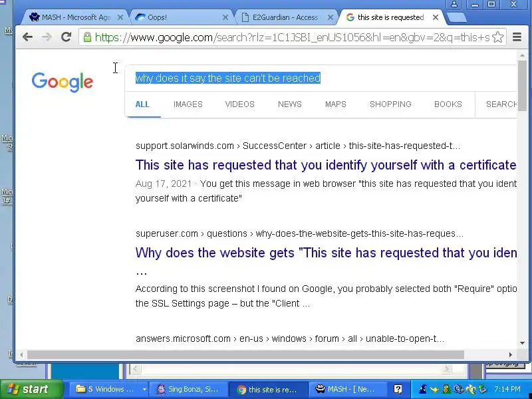532x399 pixels.
Task: Click the Google search query box
Action: pos(321,78)
